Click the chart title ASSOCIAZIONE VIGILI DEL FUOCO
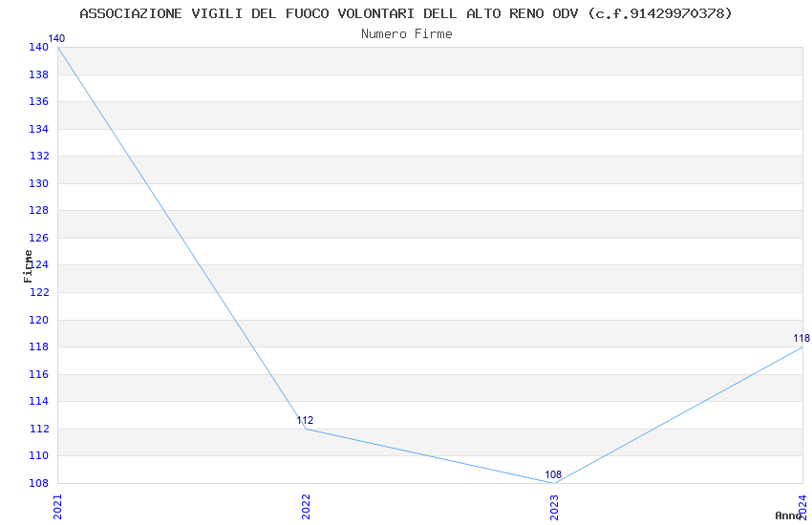812x525 pixels. click(406, 13)
